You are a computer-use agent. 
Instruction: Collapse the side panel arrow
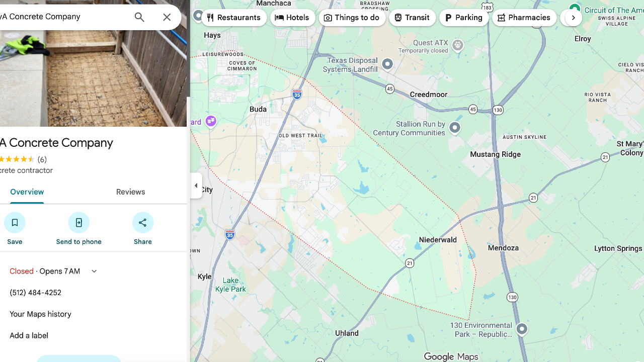(196, 186)
